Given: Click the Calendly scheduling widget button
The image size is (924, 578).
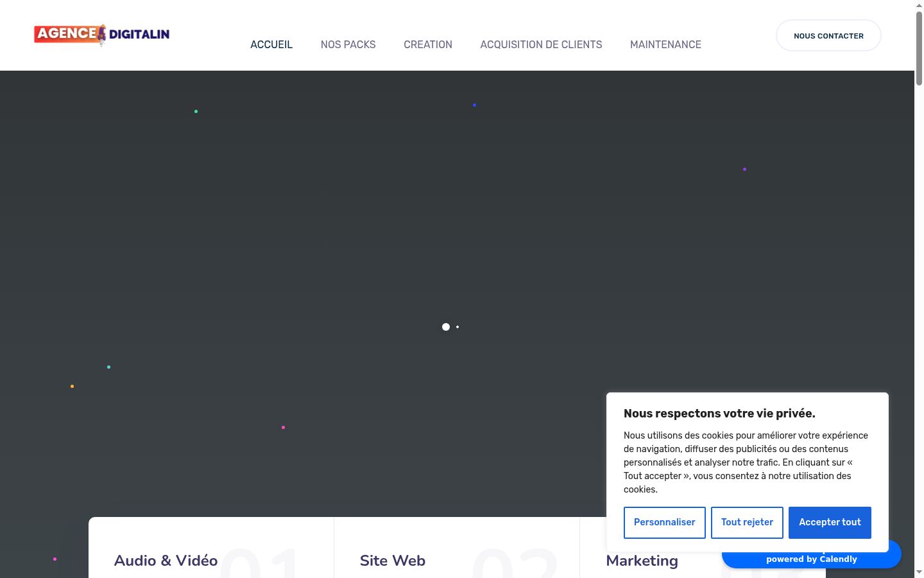Looking at the screenshot, I should [x=812, y=559].
